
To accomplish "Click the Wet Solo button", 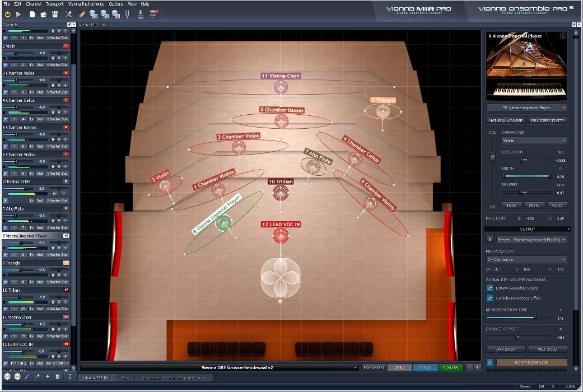I will coord(547,349).
